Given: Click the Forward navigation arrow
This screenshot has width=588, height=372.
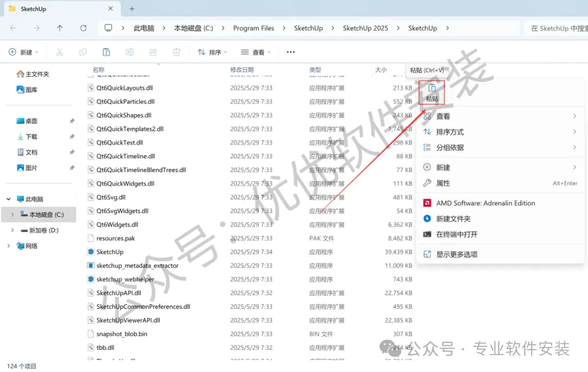Looking at the screenshot, I should 36,28.
